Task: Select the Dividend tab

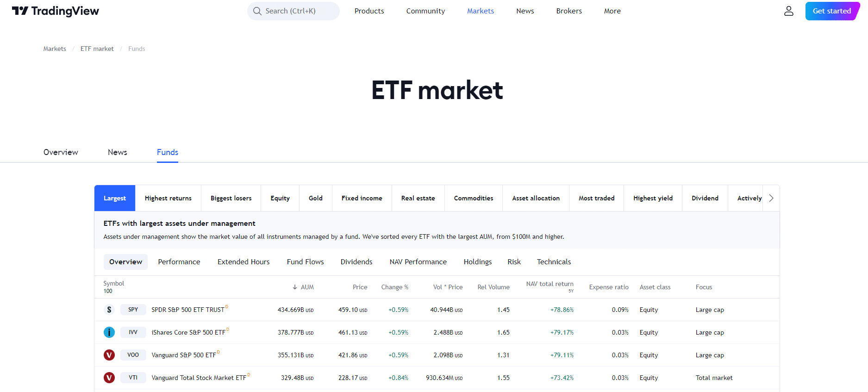Action: point(705,198)
